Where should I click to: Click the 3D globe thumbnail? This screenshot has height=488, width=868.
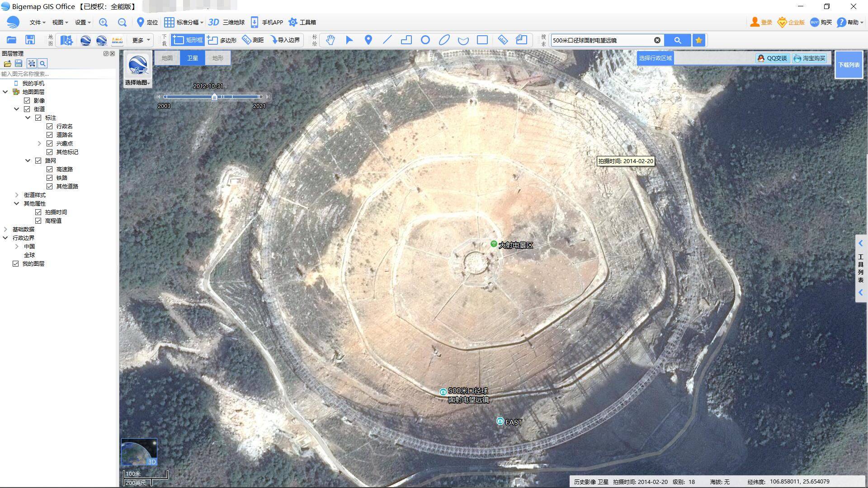point(139,452)
